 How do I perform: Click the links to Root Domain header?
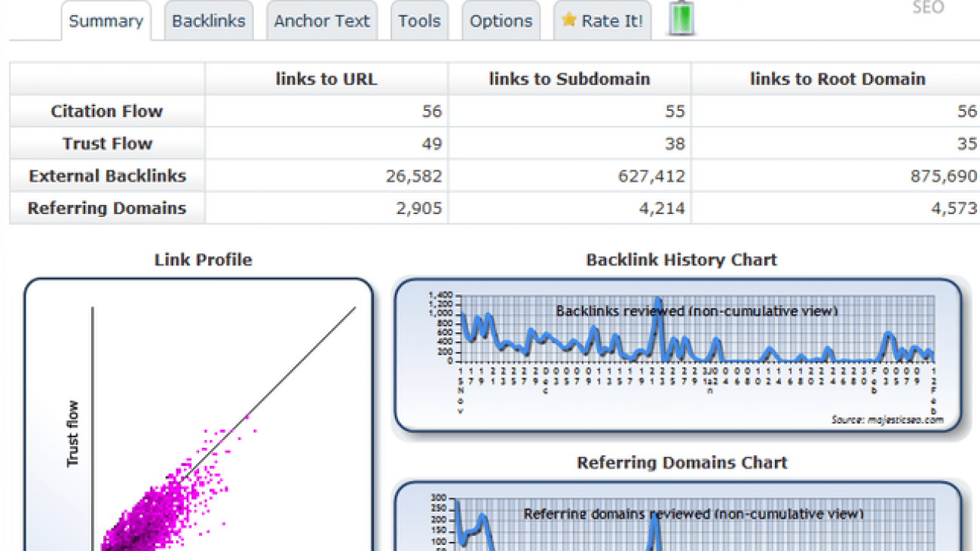pos(838,78)
